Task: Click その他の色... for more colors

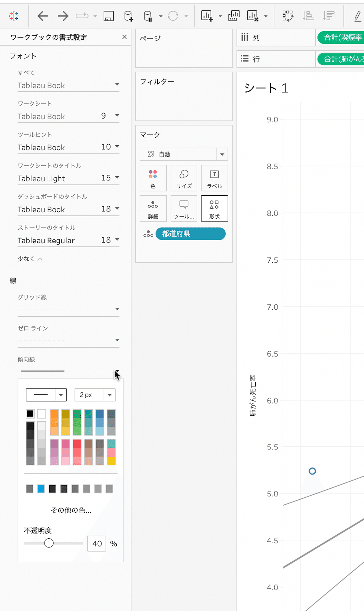Action: point(71,510)
